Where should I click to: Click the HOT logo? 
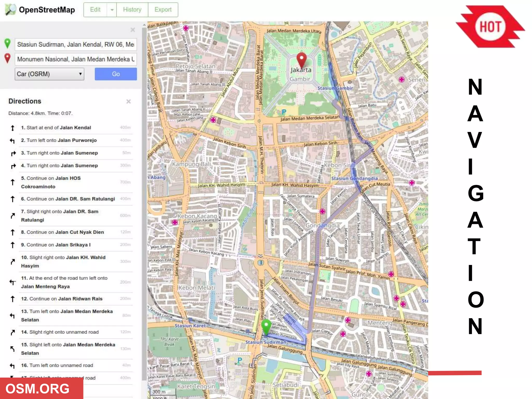[x=490, y=27]
